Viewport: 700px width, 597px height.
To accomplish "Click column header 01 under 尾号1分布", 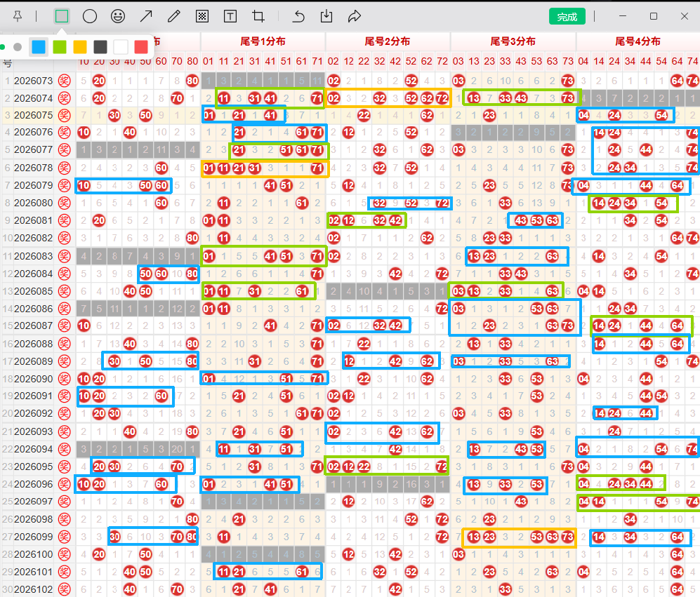I will click(x=208, y=61).
